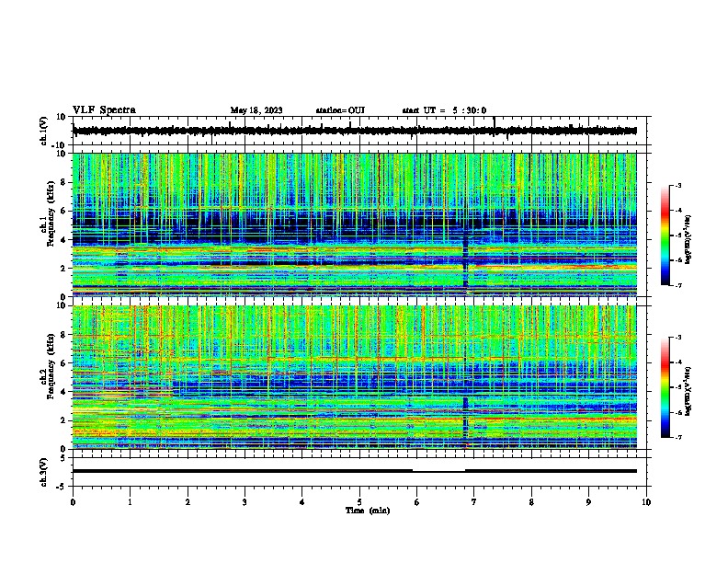Image resolution: width=728 pixels, height=563 pixels.
Task: Click the "start UT = 5:30:0" header text
Action: point(444,110)
